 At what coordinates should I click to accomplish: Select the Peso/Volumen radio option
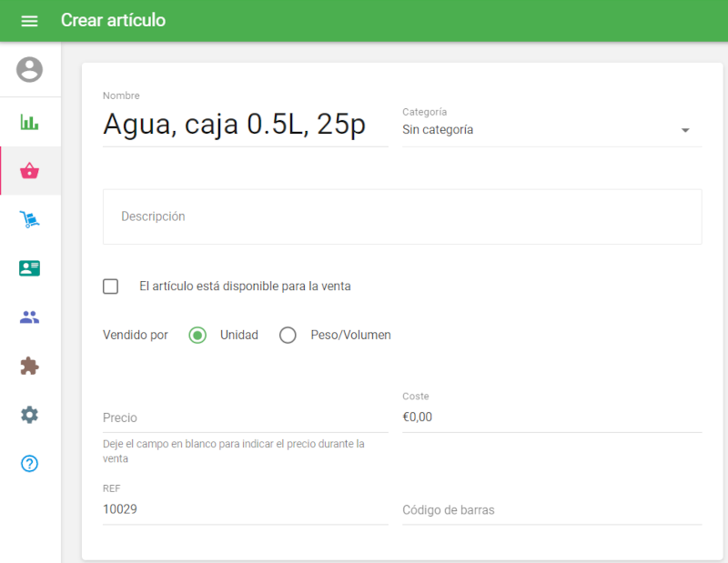click(288, 335)
